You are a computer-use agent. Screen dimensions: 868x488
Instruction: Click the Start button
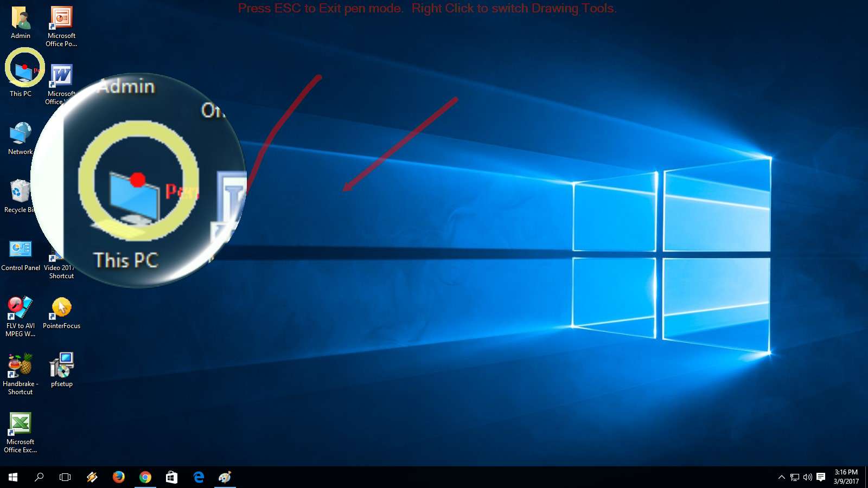[11, 477]
